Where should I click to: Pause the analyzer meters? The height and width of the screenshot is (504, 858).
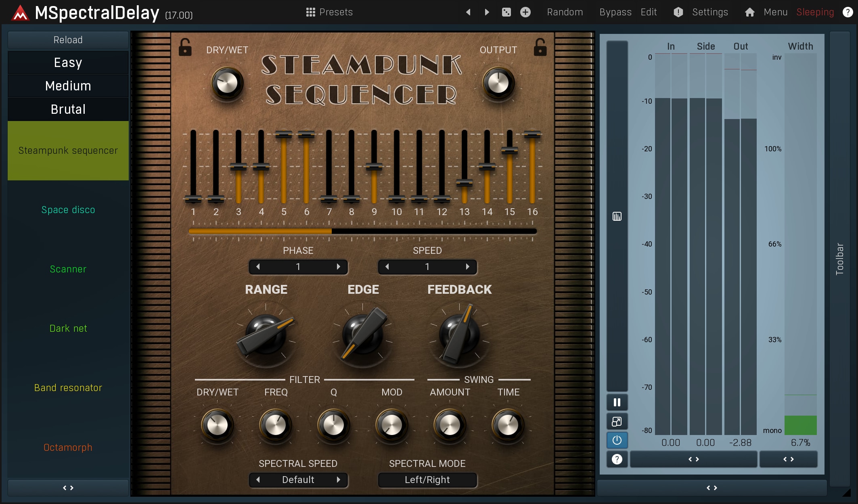(617, 402)
